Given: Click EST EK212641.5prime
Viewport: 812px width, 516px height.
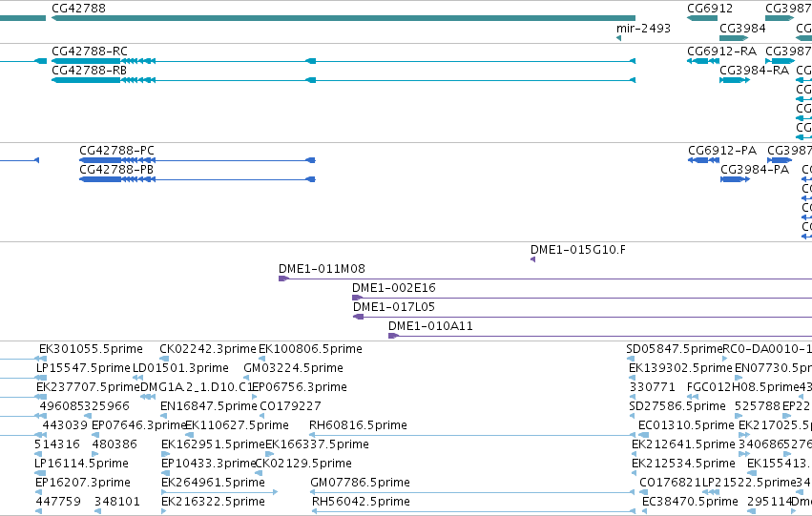Looking at the screenshot, I should point(635,454).
